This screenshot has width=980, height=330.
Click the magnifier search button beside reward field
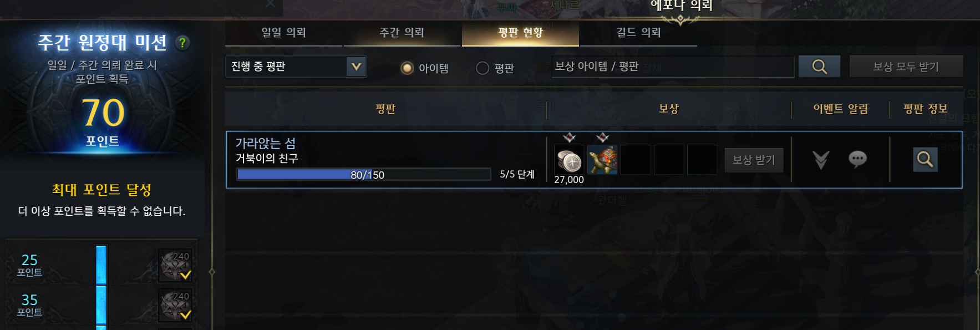pos(819,67)
